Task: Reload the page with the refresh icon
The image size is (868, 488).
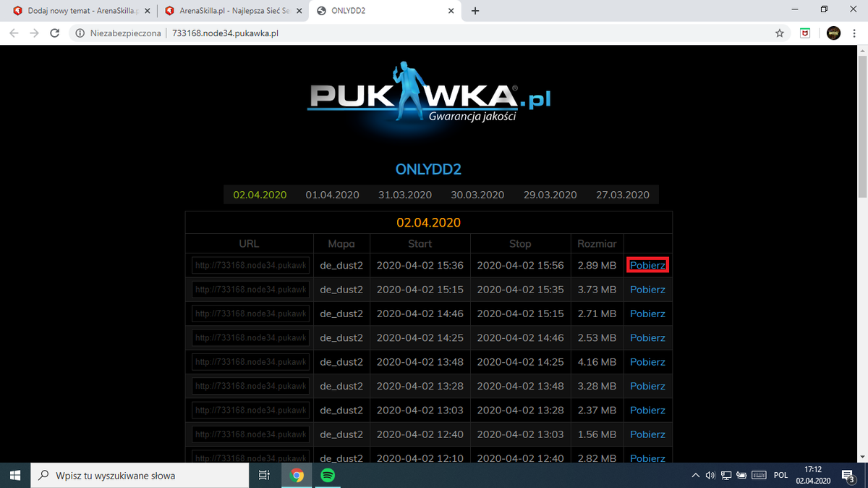Action: [54, 33]
